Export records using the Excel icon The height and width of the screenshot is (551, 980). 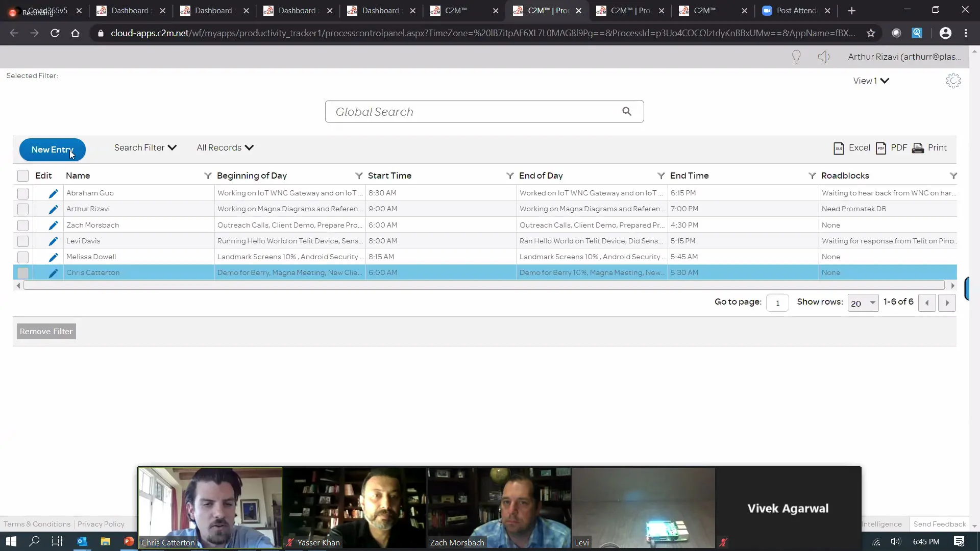point(839,148)
